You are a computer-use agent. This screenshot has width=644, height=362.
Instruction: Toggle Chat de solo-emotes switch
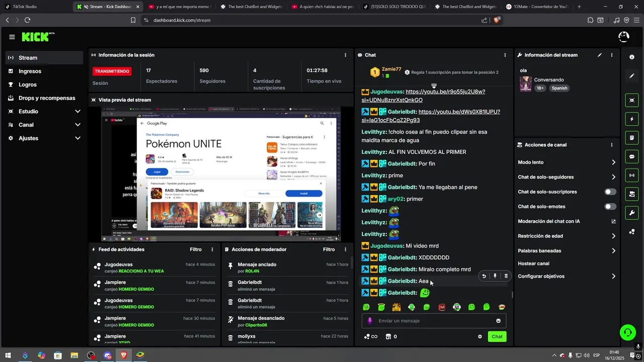tap(610, 207)
